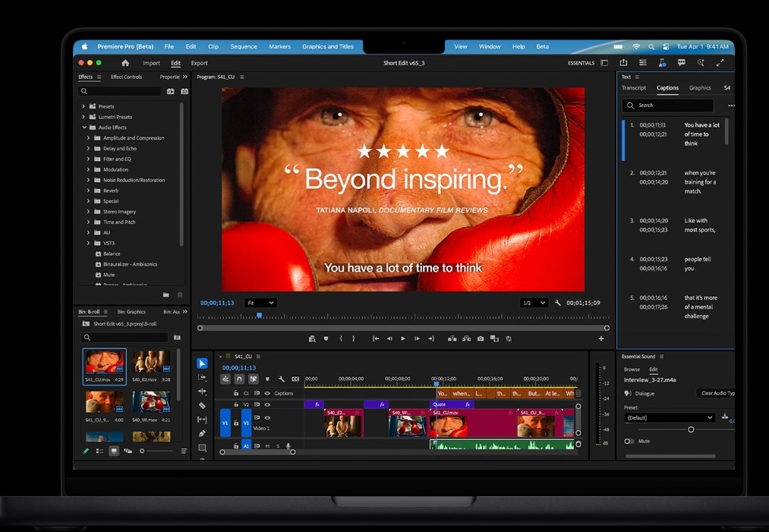Select the Pen tool in the timeline toolbar
The image size is (769, 532).
tap(202, 433)
